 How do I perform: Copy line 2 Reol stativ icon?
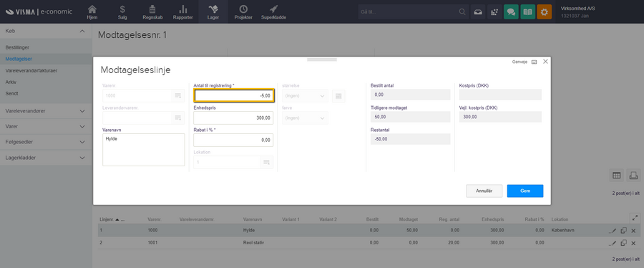click(x=623, y=243)
